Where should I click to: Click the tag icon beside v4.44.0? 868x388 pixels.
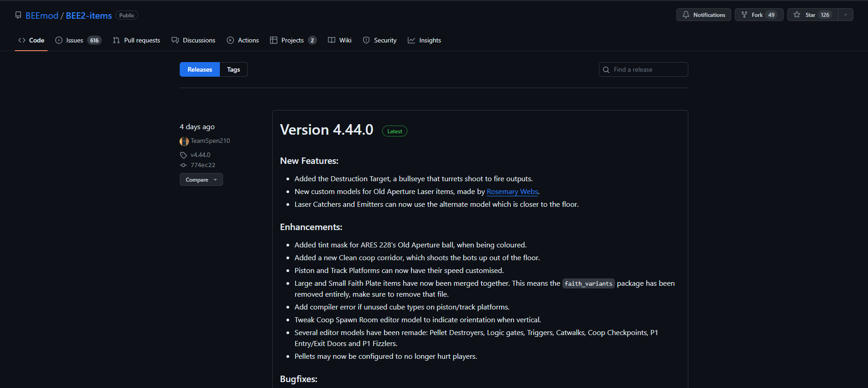tap(183, 155)
